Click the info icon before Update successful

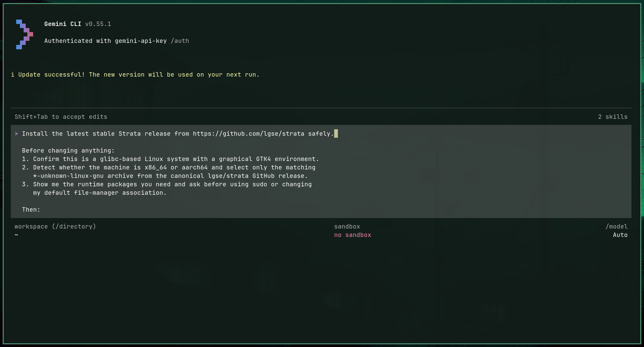pyautogui.click(x=13, y=75)
